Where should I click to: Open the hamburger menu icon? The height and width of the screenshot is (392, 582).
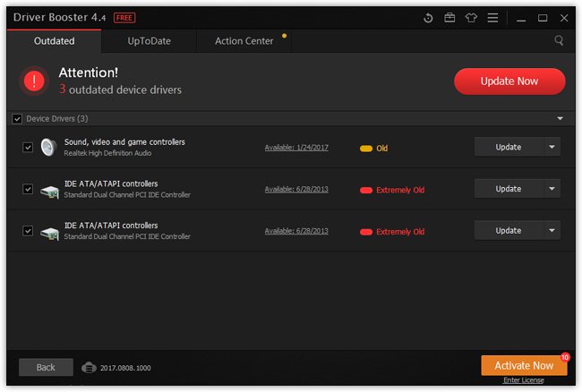(492, 17)
